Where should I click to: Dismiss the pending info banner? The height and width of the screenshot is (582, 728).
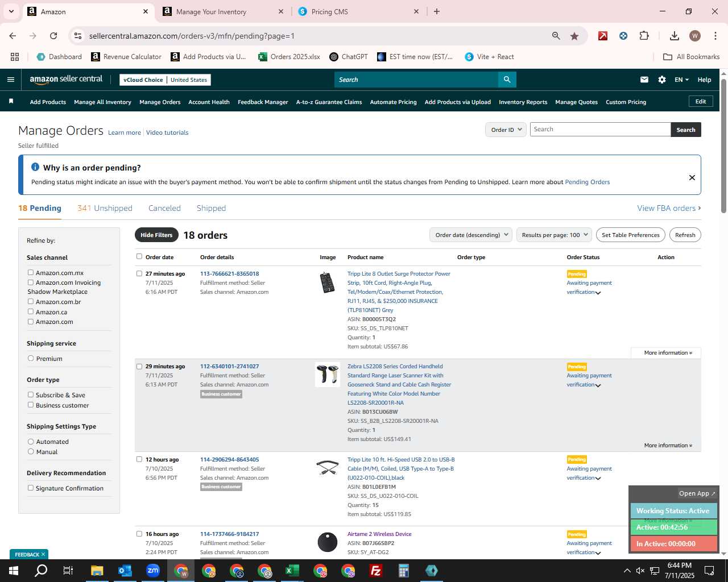pyautogui.click(x=692, y=177)
